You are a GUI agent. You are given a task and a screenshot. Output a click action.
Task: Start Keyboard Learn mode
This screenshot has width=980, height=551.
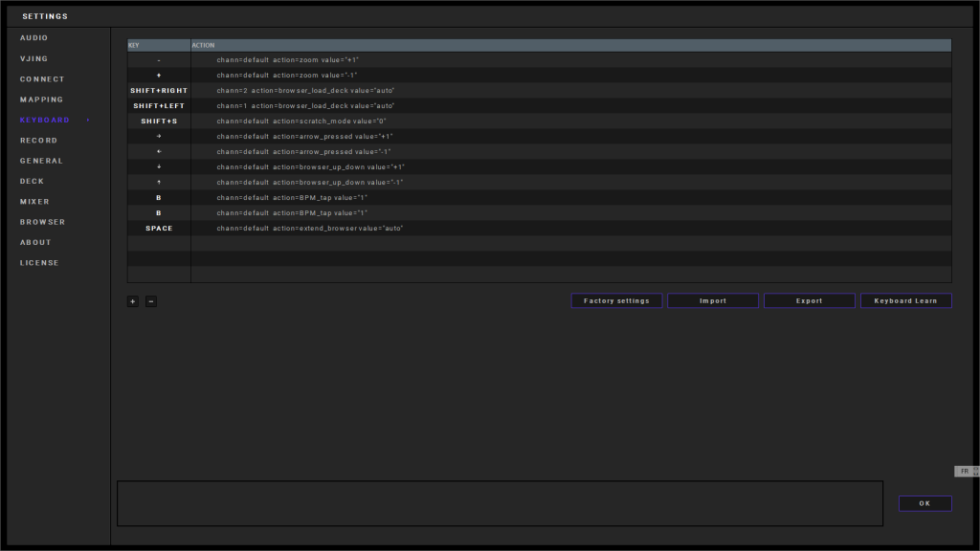[x=906, y=301]
